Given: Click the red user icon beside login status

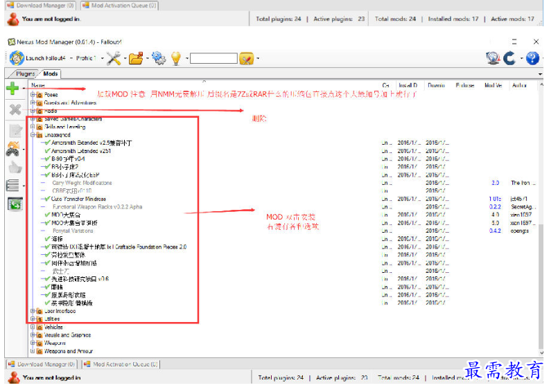Looking at the screenshot, I should (14, 377).
